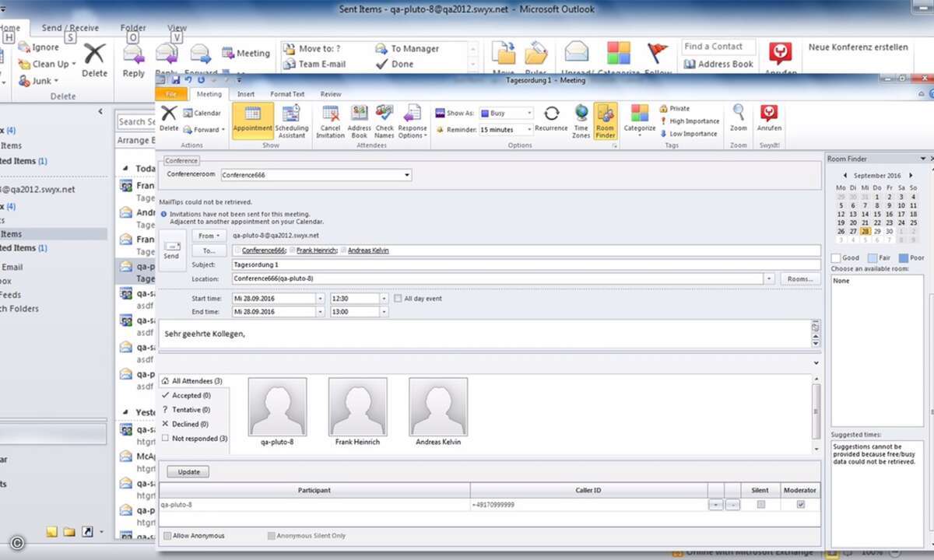Expand the Location field dropdown

coord(769,278)
